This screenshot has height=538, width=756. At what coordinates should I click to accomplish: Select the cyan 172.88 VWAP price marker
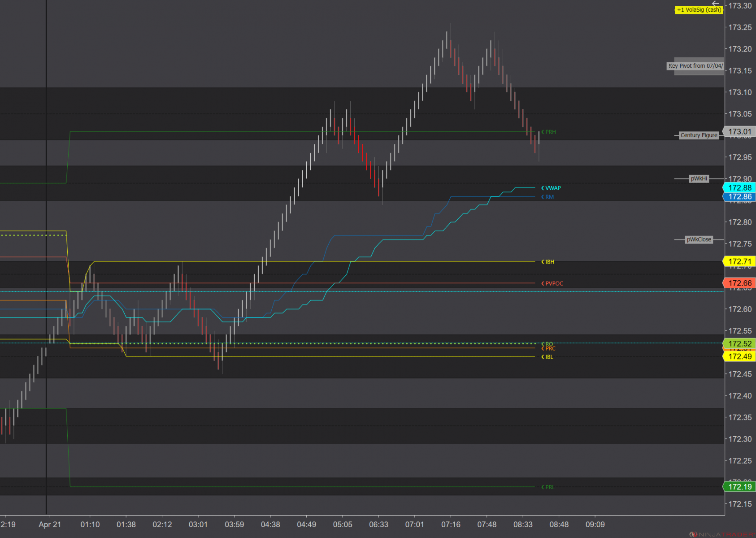(x=740, y=188)
